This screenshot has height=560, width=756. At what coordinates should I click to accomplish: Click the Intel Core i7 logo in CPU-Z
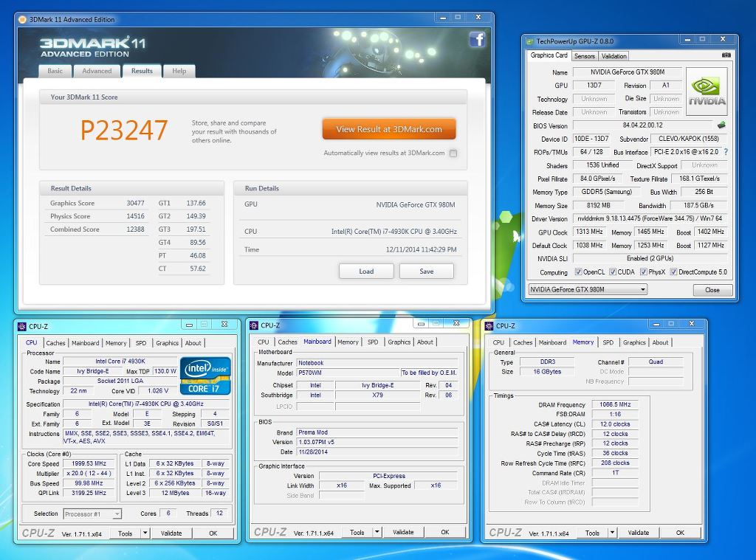pyautogui.click(x=205, y=376)
